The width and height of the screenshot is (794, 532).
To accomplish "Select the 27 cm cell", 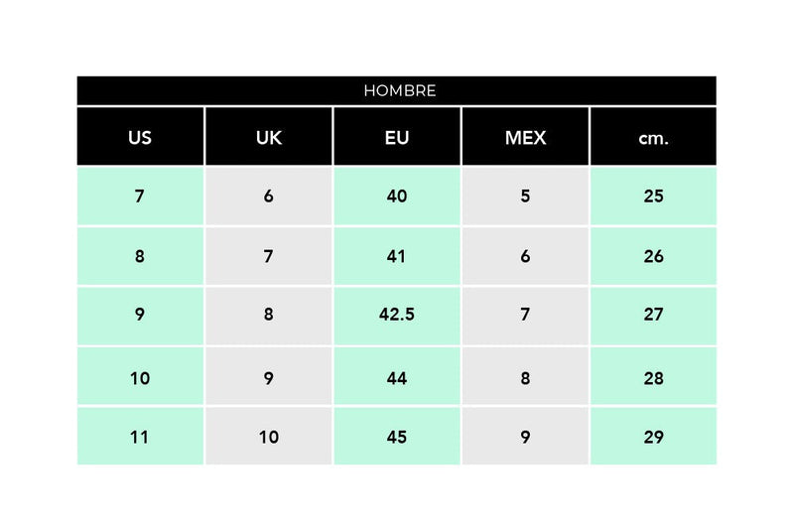I will [653, 316].
